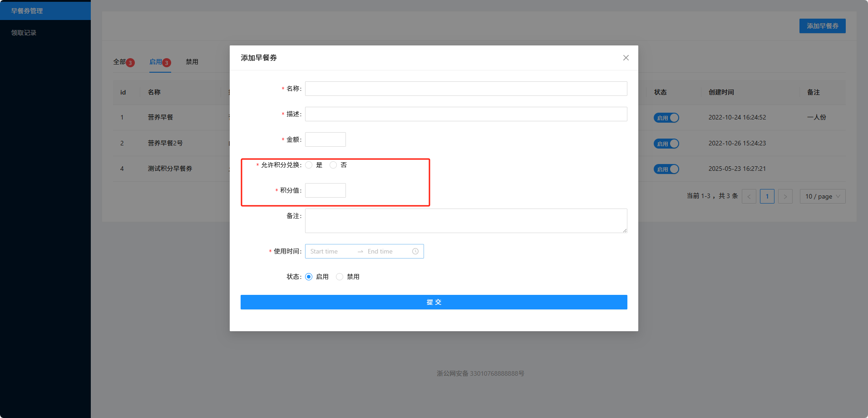Click the End time field
Screen dimensions: 868x418
point(387,251)
